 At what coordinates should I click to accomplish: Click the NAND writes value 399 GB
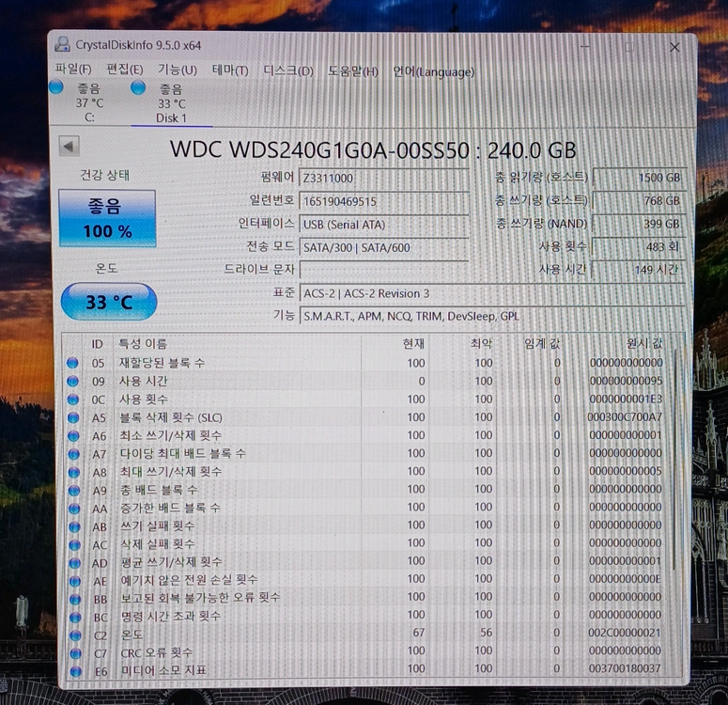pos(639,224)
